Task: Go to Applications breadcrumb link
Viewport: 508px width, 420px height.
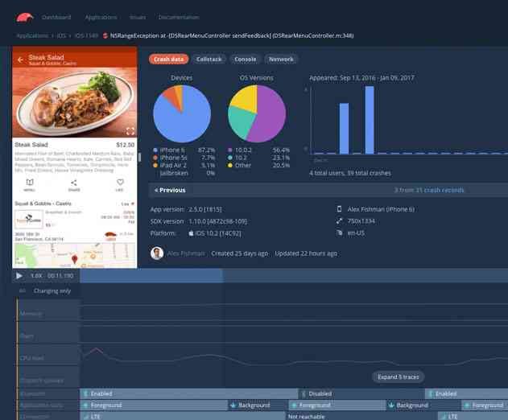Action: [32, 35]
